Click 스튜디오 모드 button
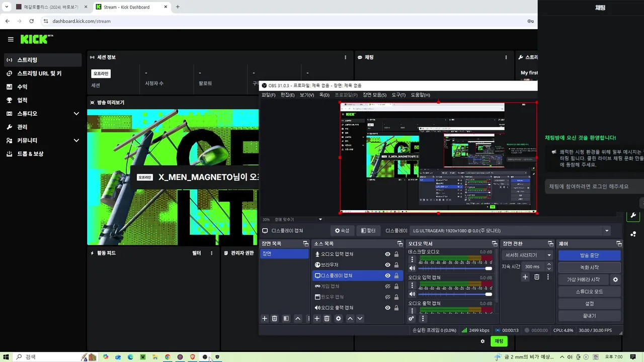The height and width of the screenshot is (362, 644). click(x=589, y=292)
